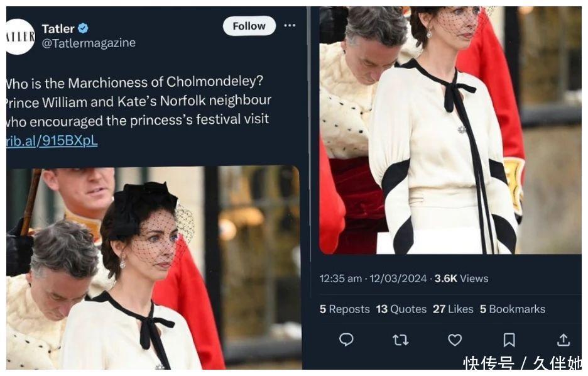
Task: Bookmark the tweet using the bookmark icon
Action: (509, 340)
